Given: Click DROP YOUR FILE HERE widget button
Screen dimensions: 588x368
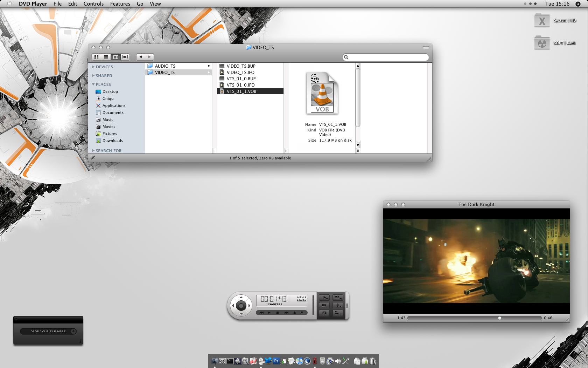Looking at the screenshot, I should point(48,331).
